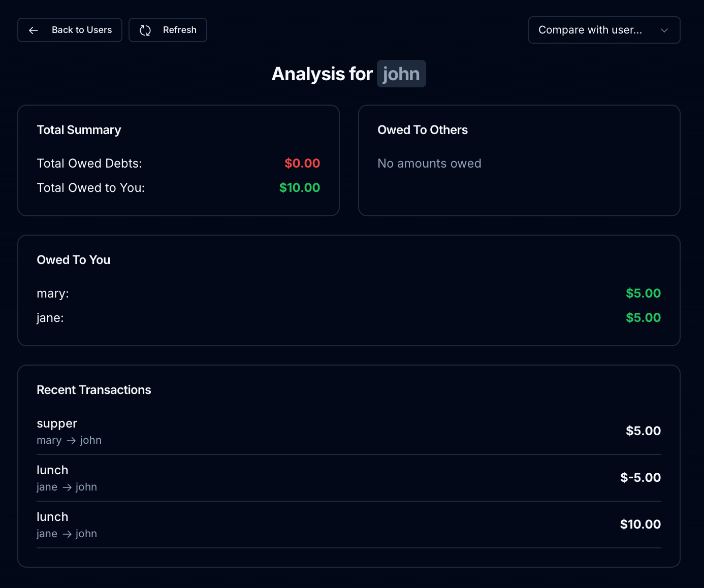704x588 pixels.
Task: Go back using the Back to Users button
Action: pos(70,30)
